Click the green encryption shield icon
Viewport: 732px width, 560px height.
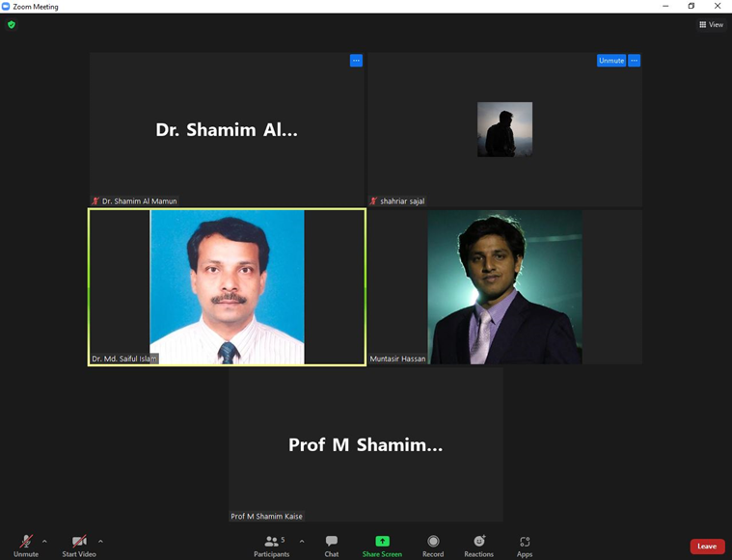pyautogui.click(x=12, y=24)
